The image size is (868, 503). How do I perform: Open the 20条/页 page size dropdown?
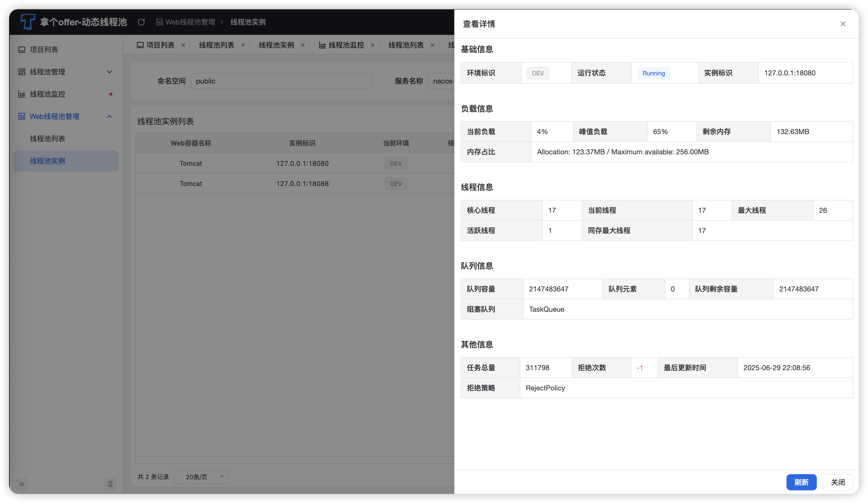point(201,477)
